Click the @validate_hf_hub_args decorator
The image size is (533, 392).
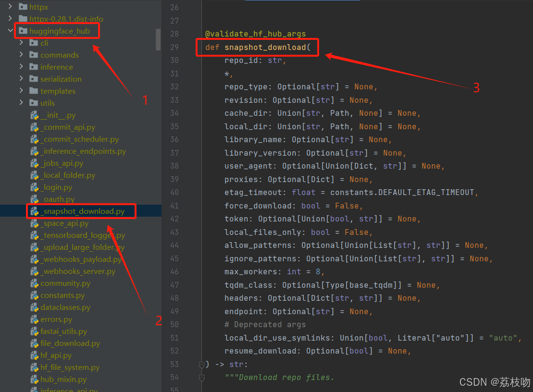click(256, 34)
